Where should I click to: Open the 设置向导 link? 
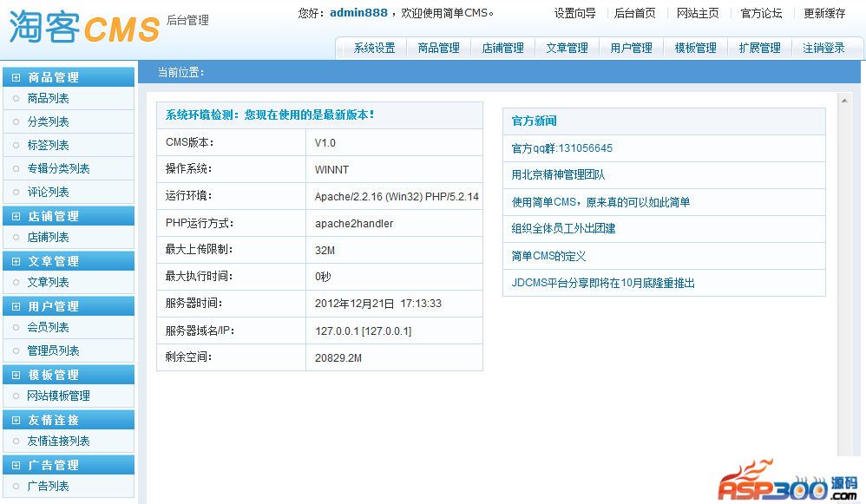575,13
